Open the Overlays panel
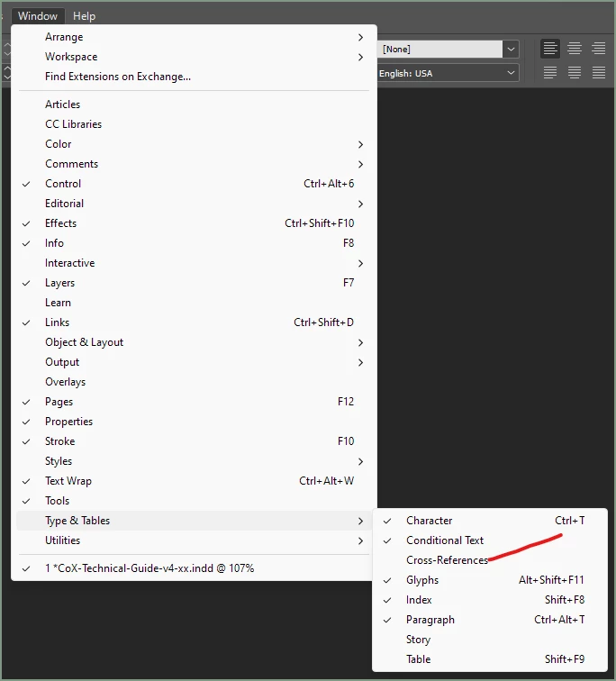The image size is (616, 681). pyautogui.click(x=194, y=382)
